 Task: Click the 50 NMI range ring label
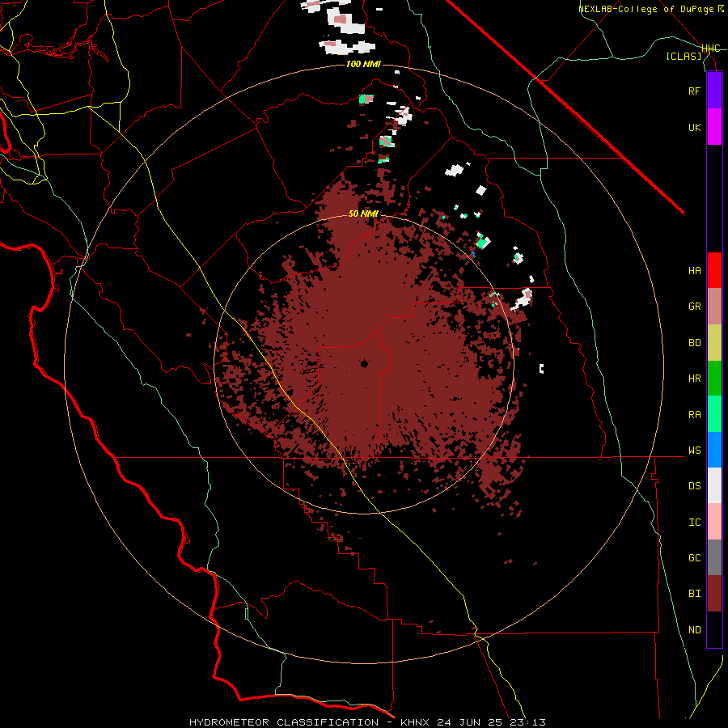(x=363, y=214)
